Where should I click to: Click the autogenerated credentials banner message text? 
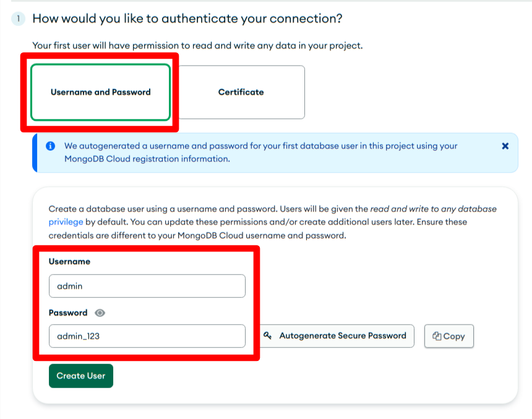[x=261, y=153]
